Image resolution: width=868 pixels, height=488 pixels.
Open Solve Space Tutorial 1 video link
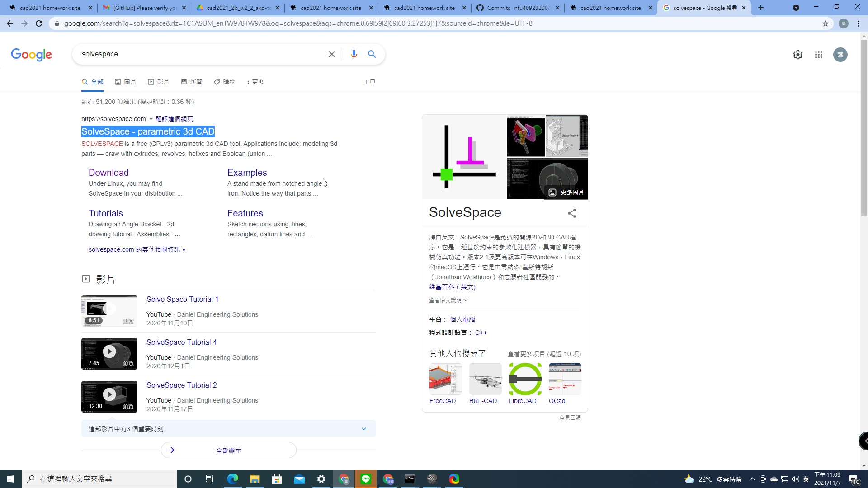[182, 299]
